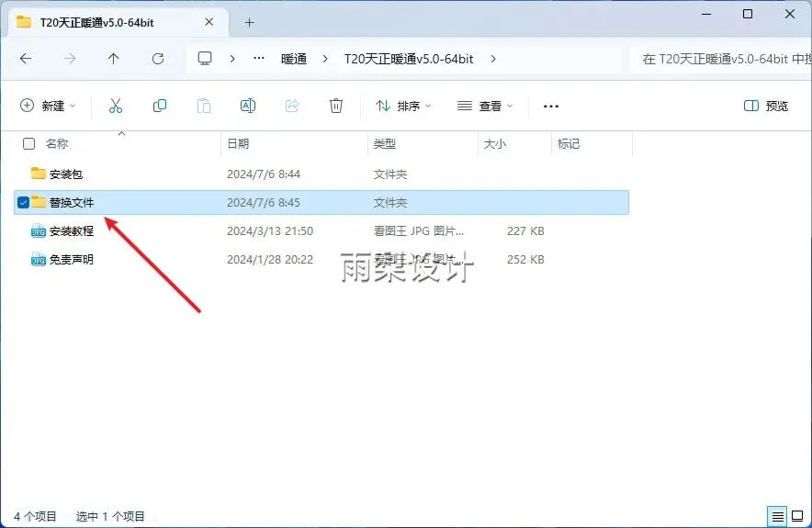Click 文件夹 type in 安装包 row
This screenshot has height=528, width=812.
390,174
